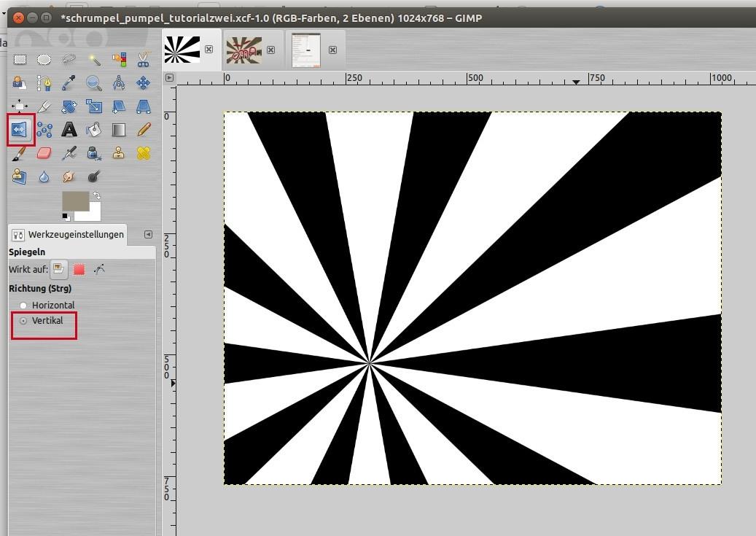The image size is (756, 536).
Task: Set flip to affect the path
Action: tap(99, 269)
